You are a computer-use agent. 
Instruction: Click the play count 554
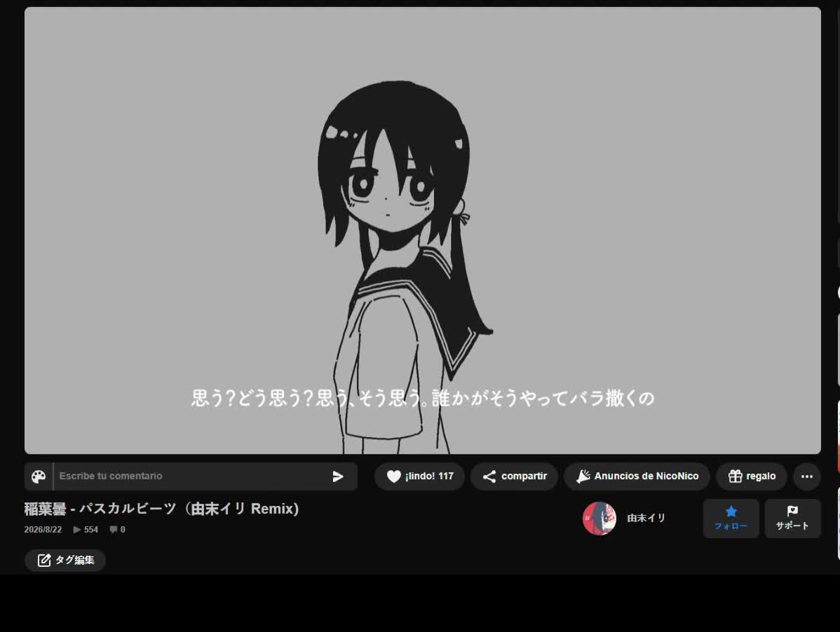[x=86, y=530]
